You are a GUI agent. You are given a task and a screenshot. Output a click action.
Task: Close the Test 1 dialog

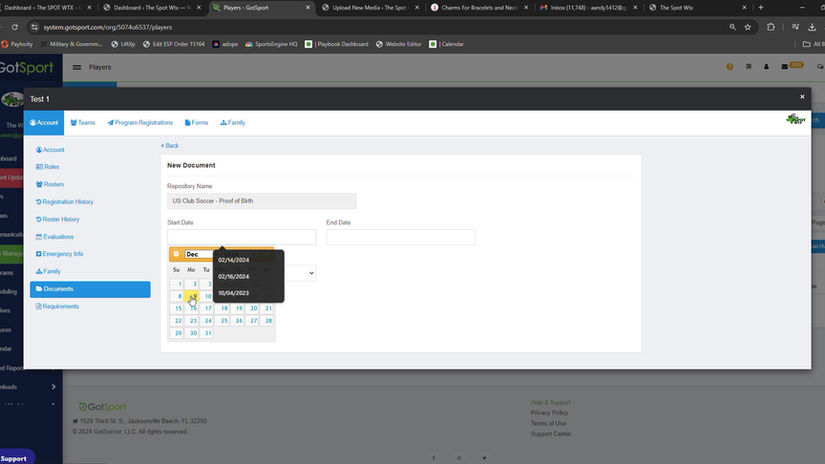pyautogui.click(x=802, y=97)
